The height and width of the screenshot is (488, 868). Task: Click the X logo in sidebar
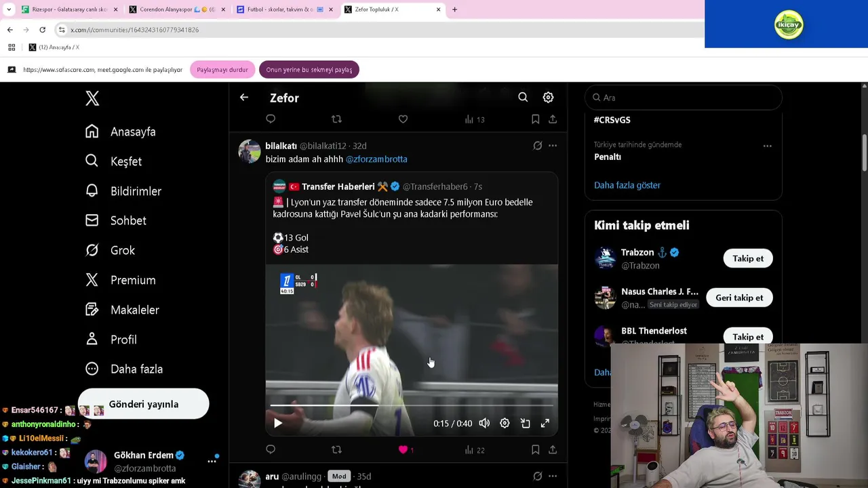click(x=92, y=98)
